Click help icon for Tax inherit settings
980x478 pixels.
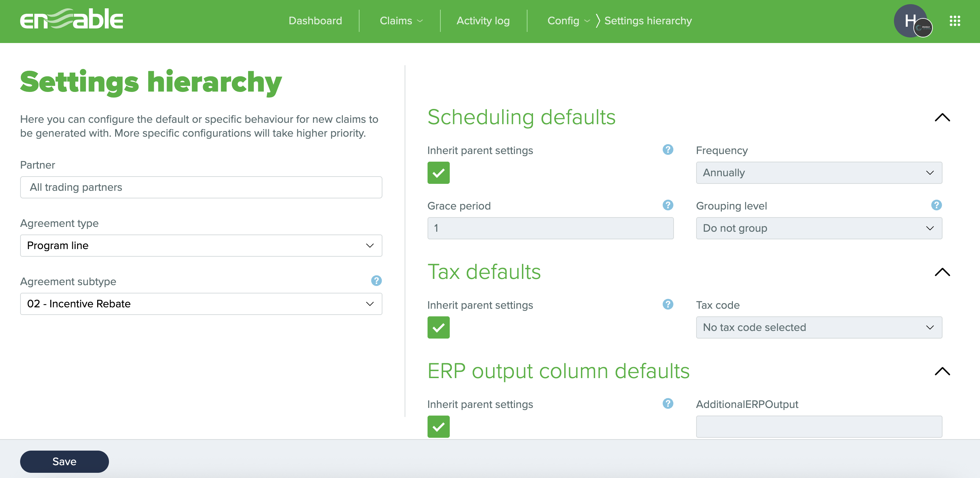(668, 305)
